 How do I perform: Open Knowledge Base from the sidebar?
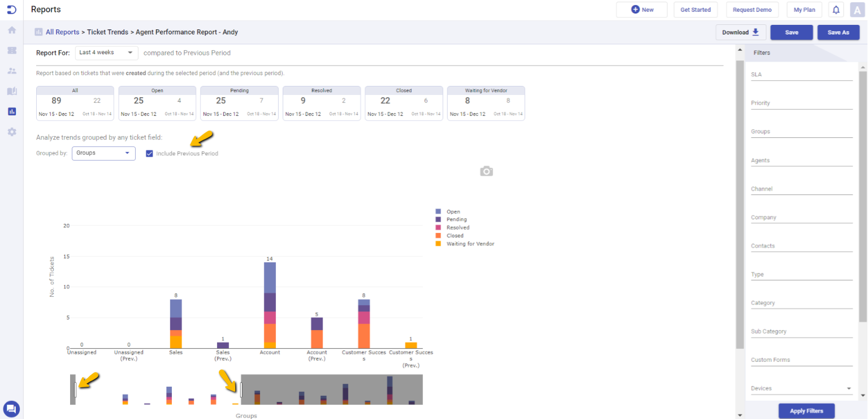pyautogui.click(x=11, y=91)
